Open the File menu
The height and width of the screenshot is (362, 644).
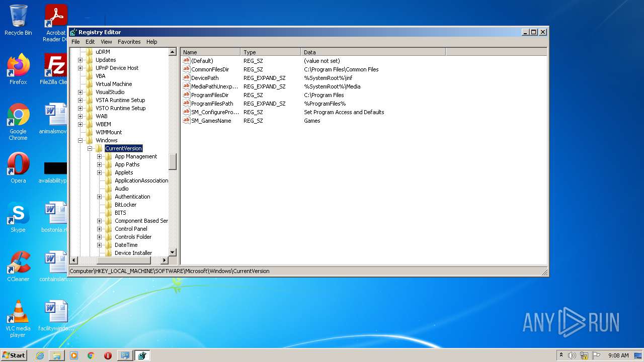(x=75, y=42)
